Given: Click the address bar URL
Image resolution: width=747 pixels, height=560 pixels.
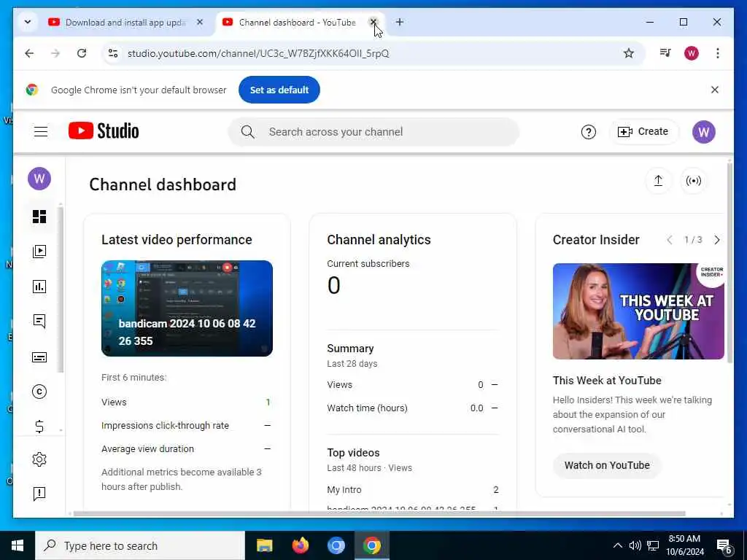Looking at the screenshot, I should [258, 53].
